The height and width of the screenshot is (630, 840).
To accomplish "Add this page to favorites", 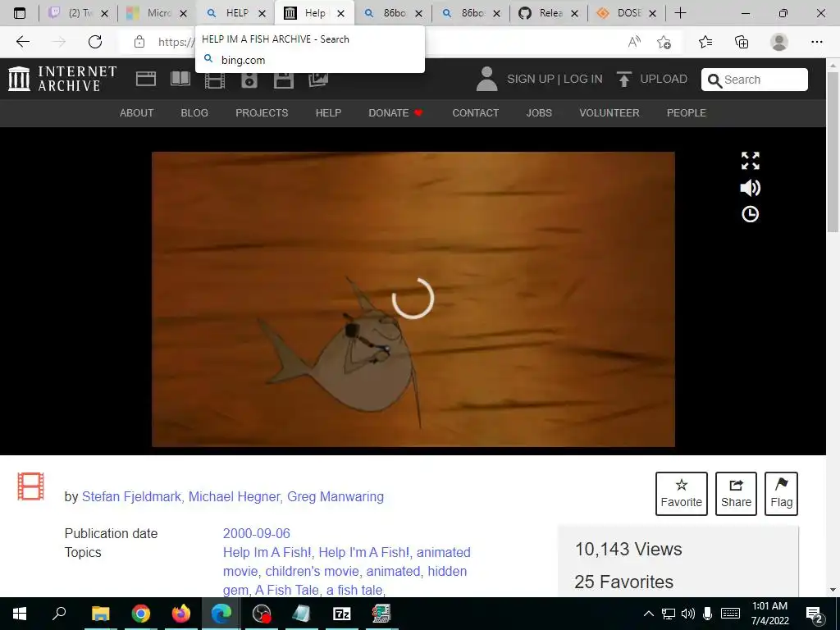I will coord(664,42).
